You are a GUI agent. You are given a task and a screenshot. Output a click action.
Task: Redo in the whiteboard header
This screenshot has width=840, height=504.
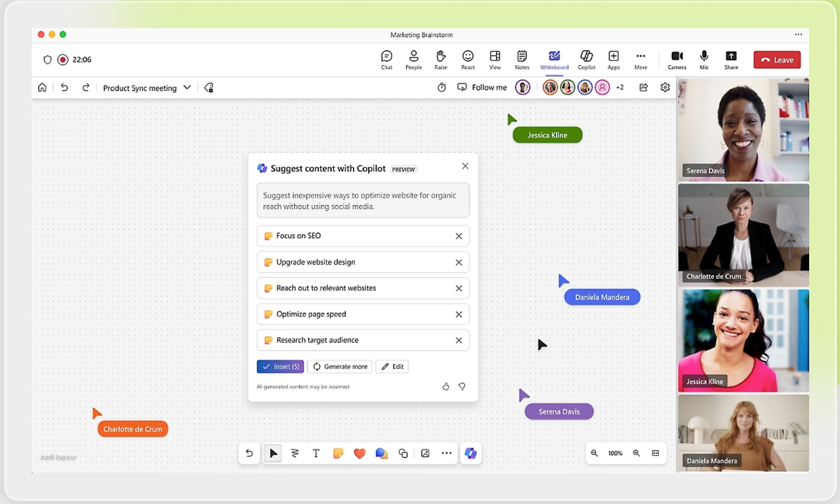[x=86, y=88]
